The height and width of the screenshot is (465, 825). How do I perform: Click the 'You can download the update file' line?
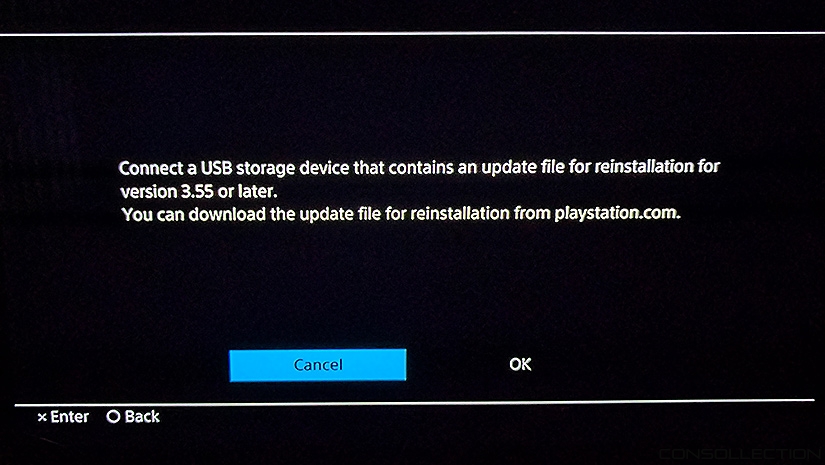click(x=401, y=214)
